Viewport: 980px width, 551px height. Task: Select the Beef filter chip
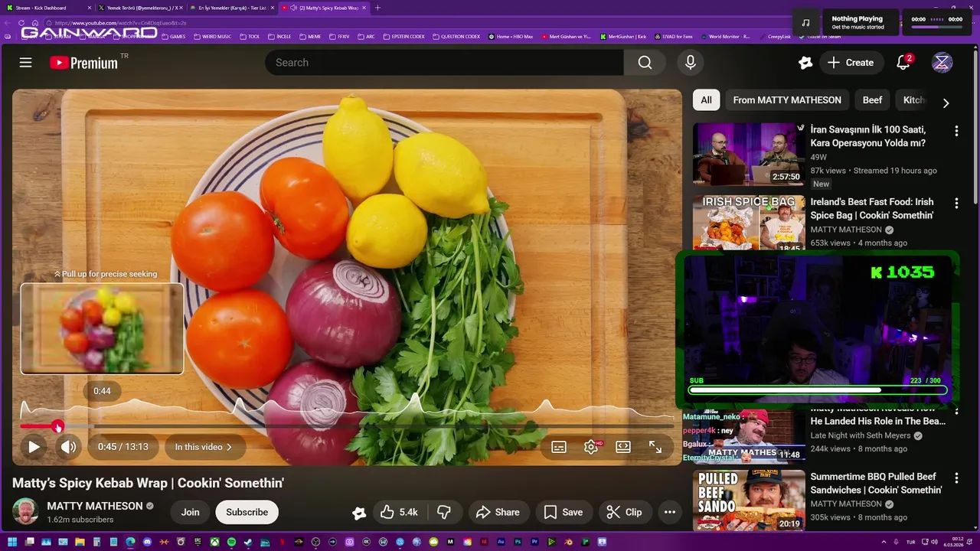872,100
